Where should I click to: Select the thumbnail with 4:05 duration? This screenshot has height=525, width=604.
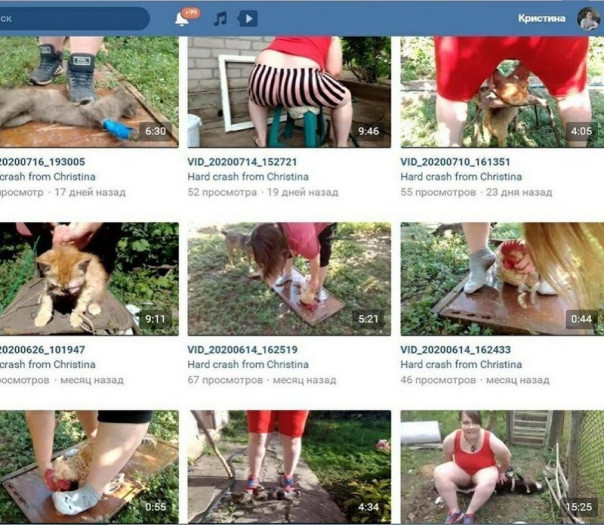pos(502,92)
